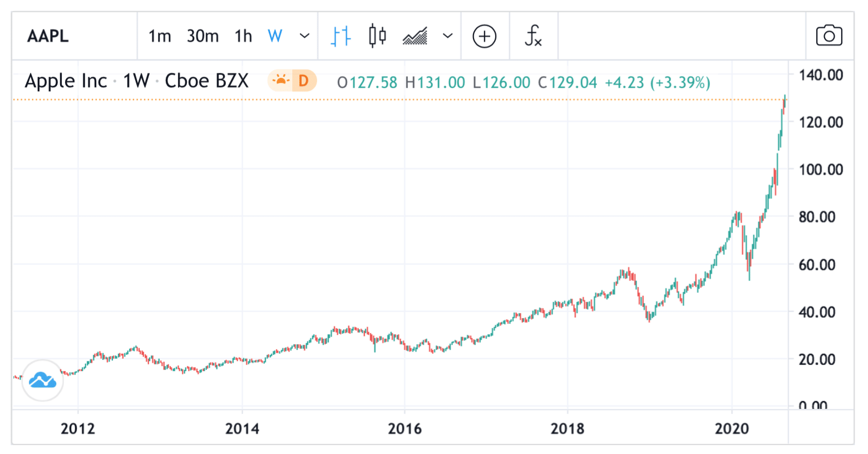Click the Apple Inc title text

coord(65,81)
